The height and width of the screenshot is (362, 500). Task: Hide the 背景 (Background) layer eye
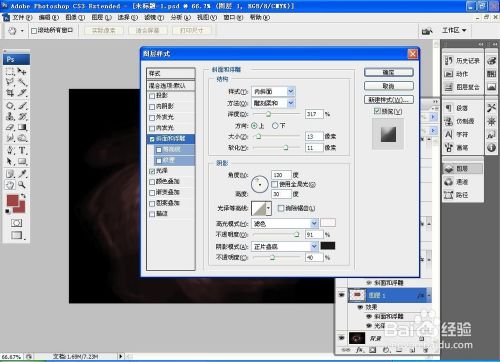click(341, 338)
